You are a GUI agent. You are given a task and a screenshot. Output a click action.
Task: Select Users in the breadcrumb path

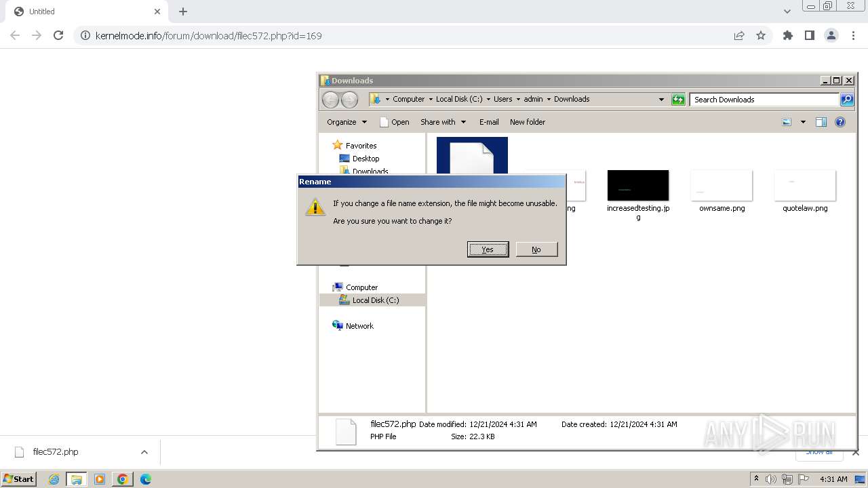[502, 99]
